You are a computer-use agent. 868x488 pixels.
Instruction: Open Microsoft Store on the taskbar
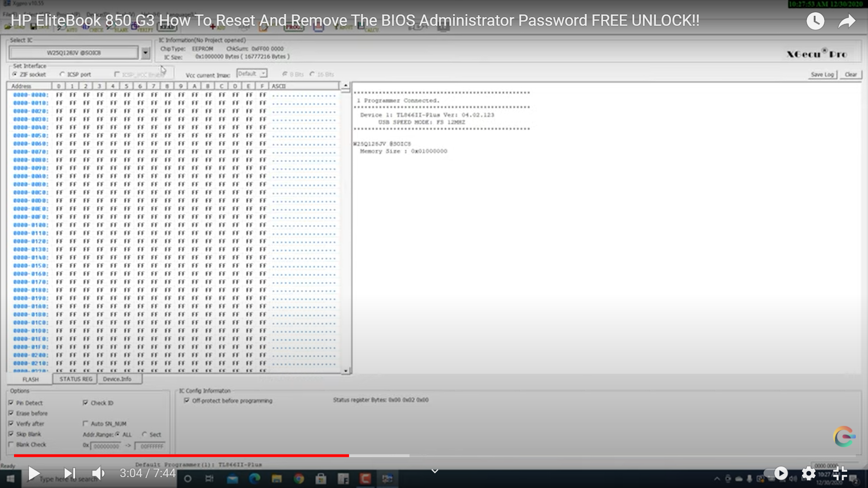pos(321,479)
